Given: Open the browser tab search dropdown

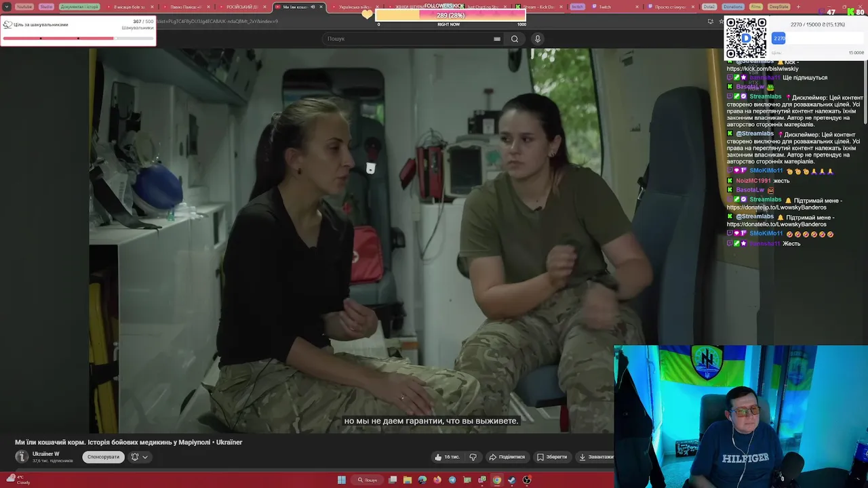Looking at the screenshot, I should point(6,7).
